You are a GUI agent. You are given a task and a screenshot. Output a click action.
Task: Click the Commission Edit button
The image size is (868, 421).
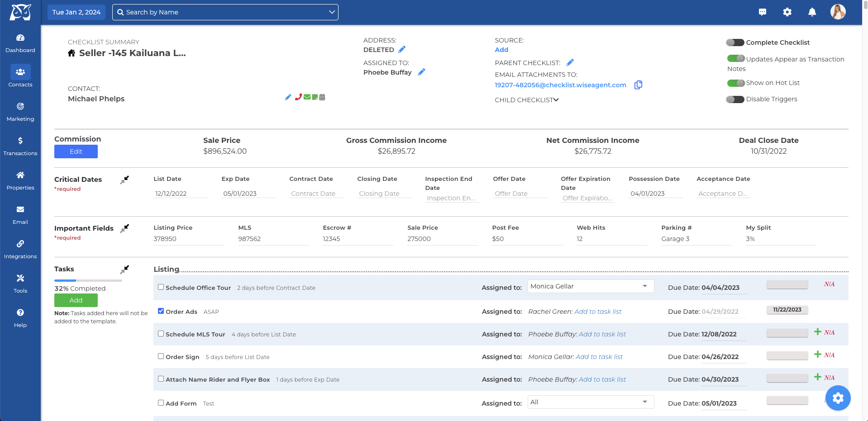pos(76,151)
